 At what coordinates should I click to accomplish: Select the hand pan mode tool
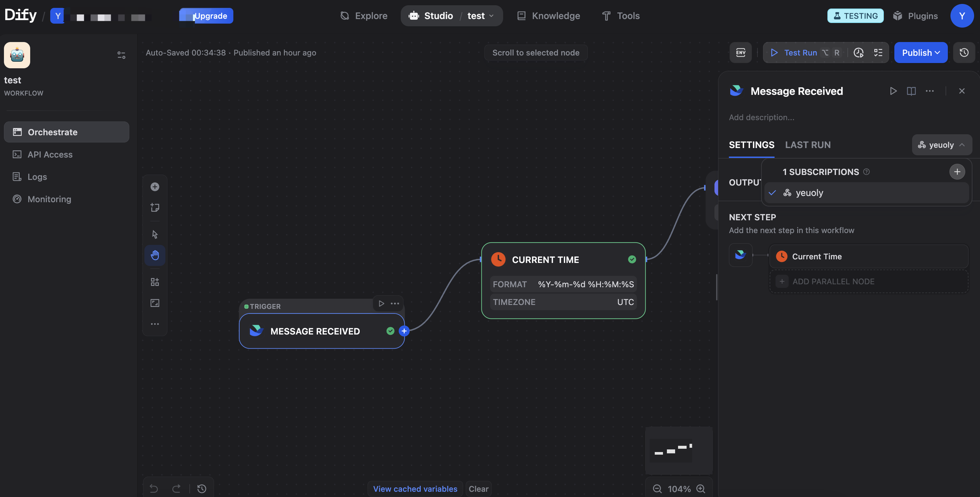[x=155, y=255]
